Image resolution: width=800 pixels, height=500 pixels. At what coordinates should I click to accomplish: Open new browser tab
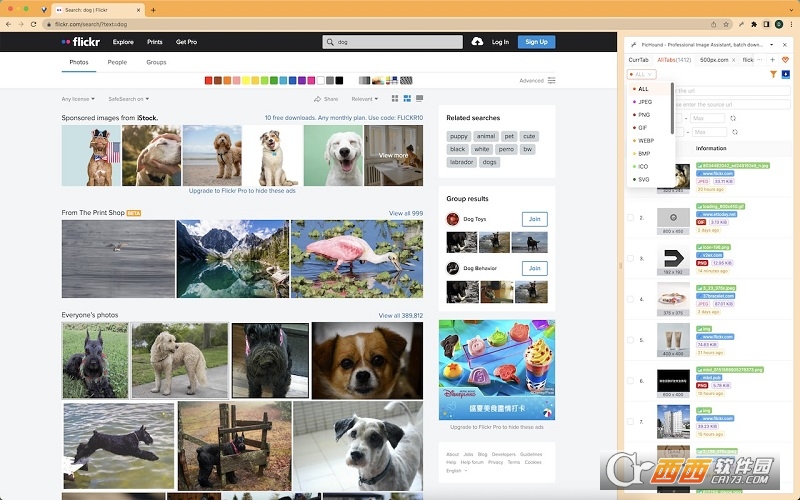tap(153, 10)
